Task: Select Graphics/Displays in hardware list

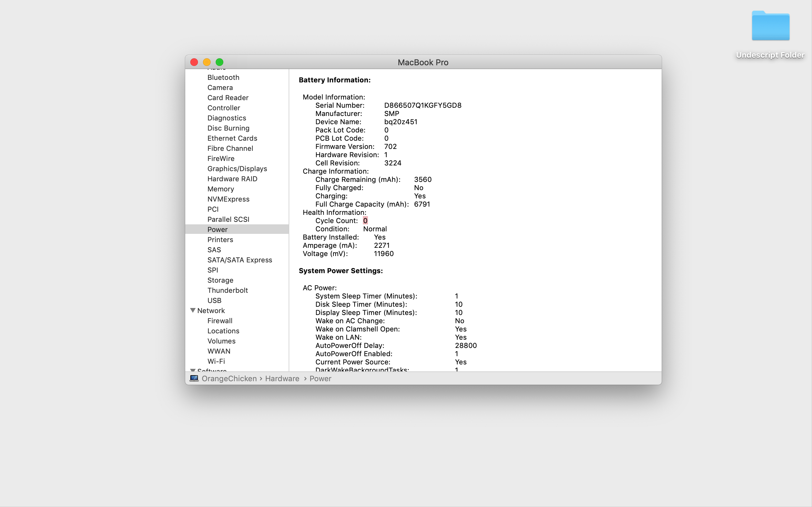Action: coord(237,169)
